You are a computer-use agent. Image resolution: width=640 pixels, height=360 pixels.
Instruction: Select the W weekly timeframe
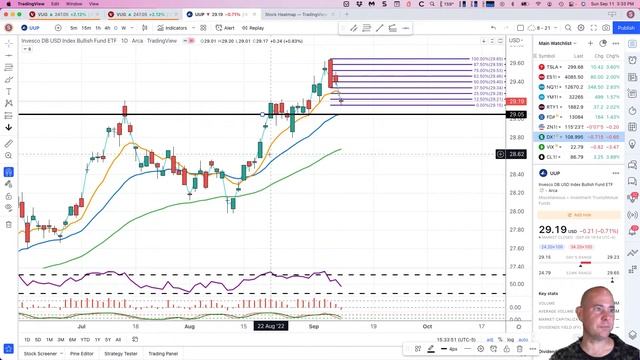click(x=123, y=28)
